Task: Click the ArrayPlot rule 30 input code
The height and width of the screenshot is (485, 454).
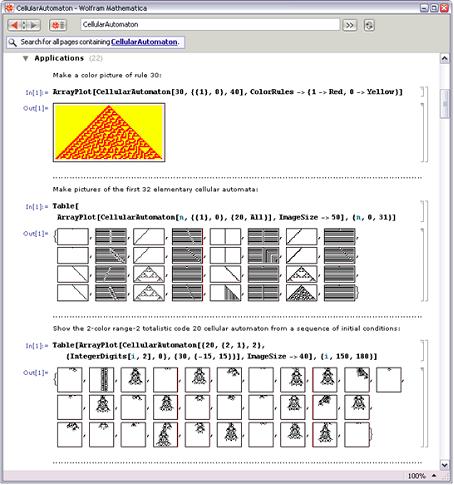Action: (228, 92)
